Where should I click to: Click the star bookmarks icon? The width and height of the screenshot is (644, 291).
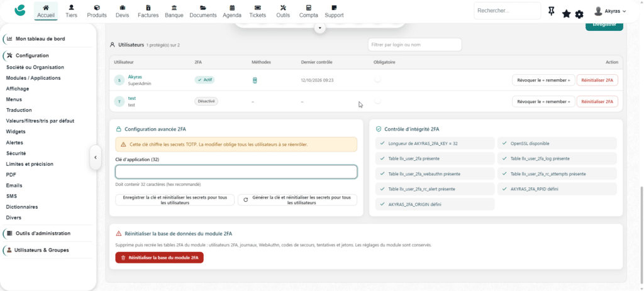click(567, 14)
